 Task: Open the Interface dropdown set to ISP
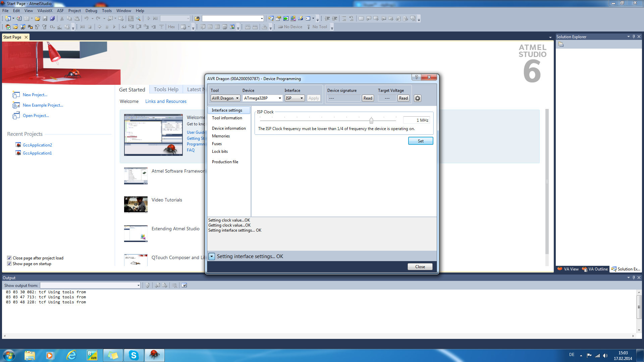coord(294,98)
